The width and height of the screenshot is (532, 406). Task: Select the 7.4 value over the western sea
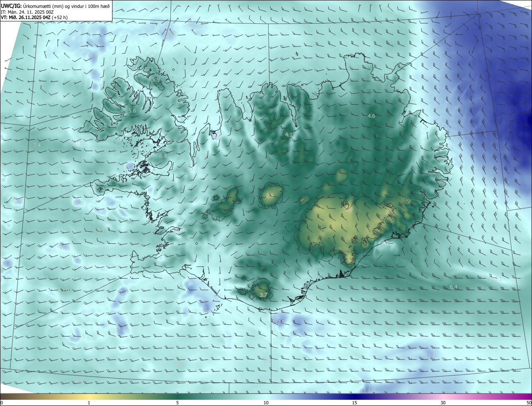(x=37, y=145)
